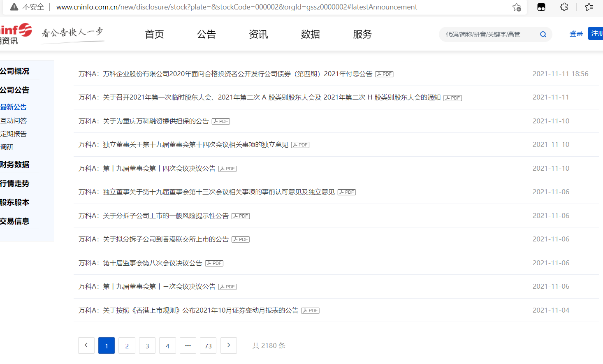Open PDF icon for 香港联交所上市公告
The width and height of the screenshot is (603, 364).
[x=241, y=239]
